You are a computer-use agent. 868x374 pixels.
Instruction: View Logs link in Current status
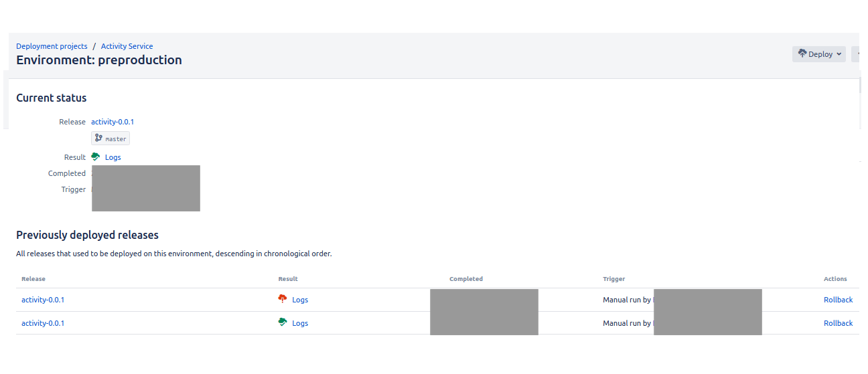click(x=113, y=157)
